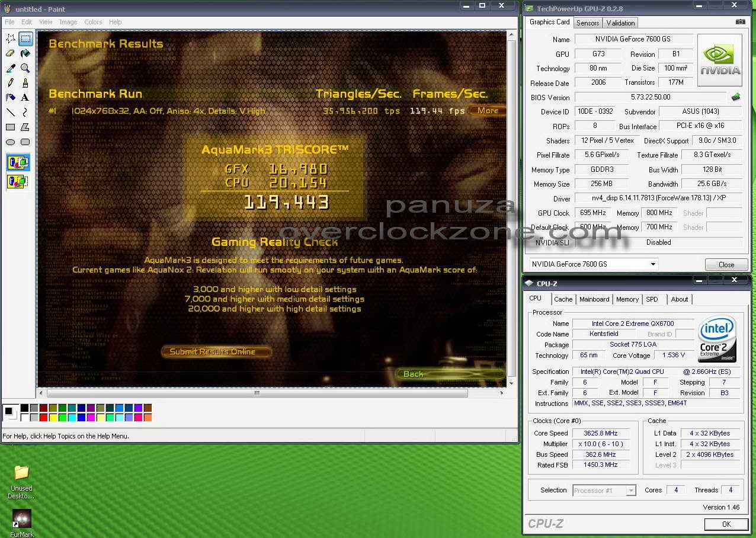The height and width of the screenshot is (538, 756).
Task: Pick the red color swatch in palette
Action: click(43, 417)
